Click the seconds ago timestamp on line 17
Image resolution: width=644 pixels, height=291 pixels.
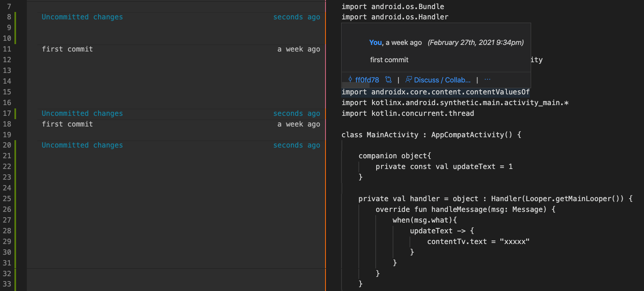click(x=297, y=113)
